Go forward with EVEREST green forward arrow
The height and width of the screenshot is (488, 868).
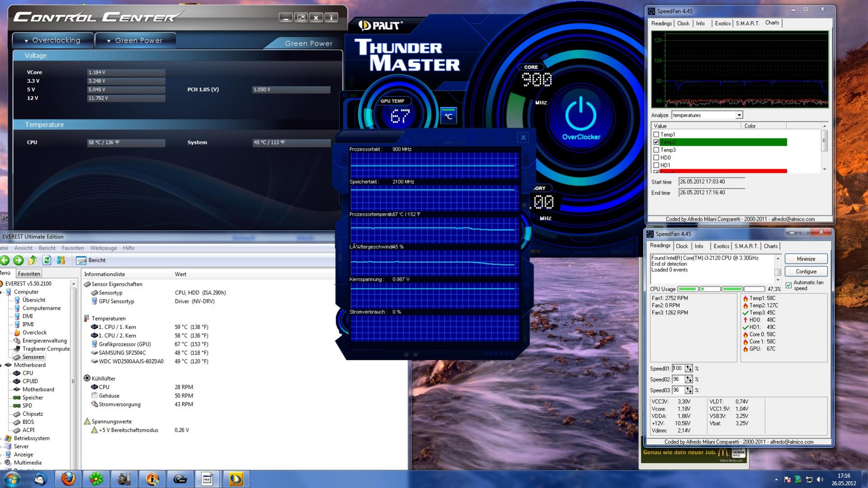click(x=19, y=260)
